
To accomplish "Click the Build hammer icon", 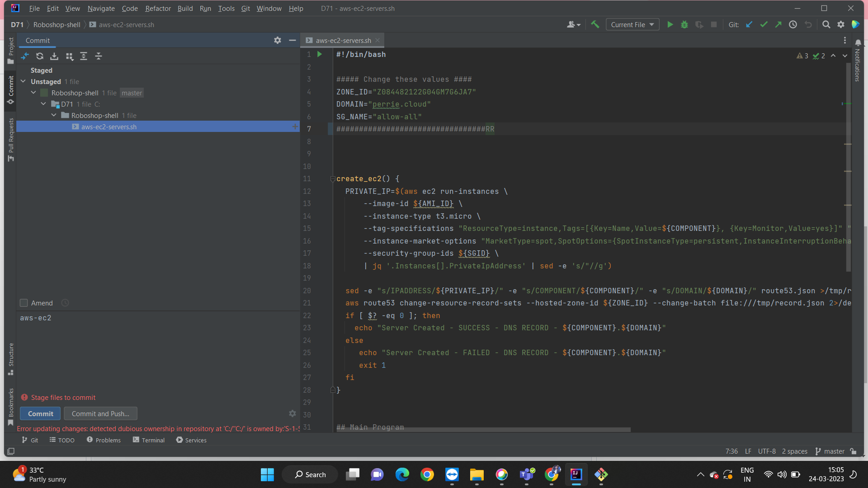I will [595, 25].
